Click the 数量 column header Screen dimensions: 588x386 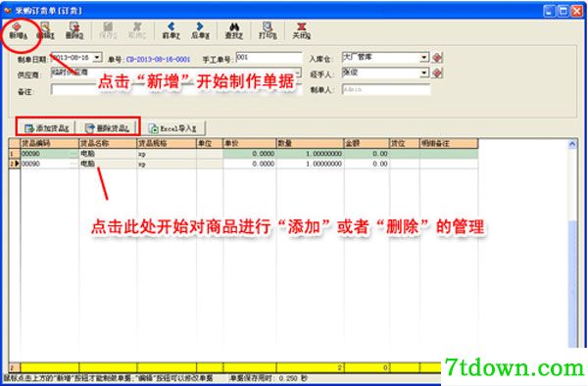click(310, 143)
